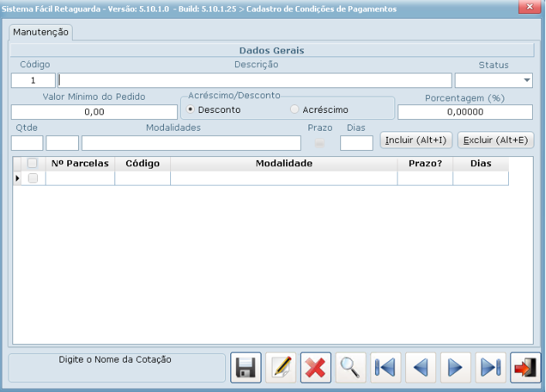
Task: Click the Porcentagem (%) input field
Action: pyautogui.click(x=465, y=112)
